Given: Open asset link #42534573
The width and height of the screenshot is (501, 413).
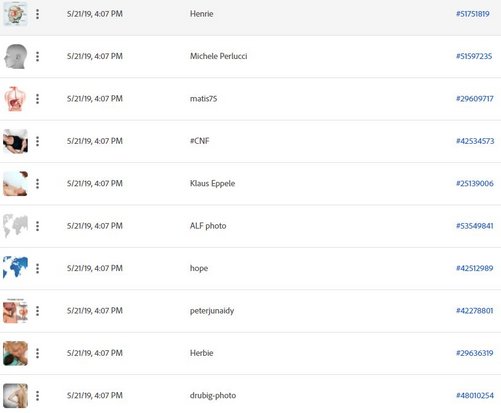Looking at the screenshot, I should (x=475, y=141).
